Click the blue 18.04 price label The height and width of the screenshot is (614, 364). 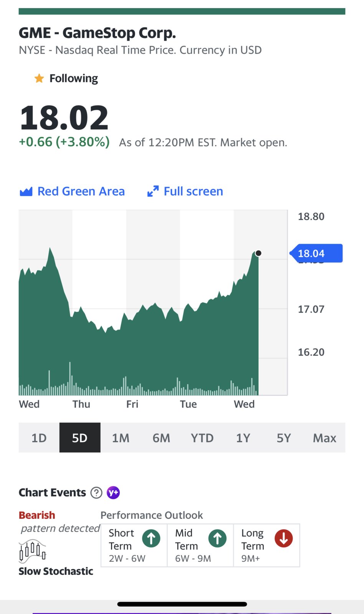[316, 253]
